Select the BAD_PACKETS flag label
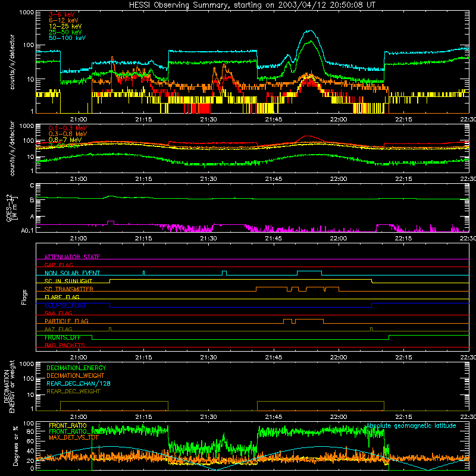The height and width of the screenshot is (476, 476). tap(65, 345)
